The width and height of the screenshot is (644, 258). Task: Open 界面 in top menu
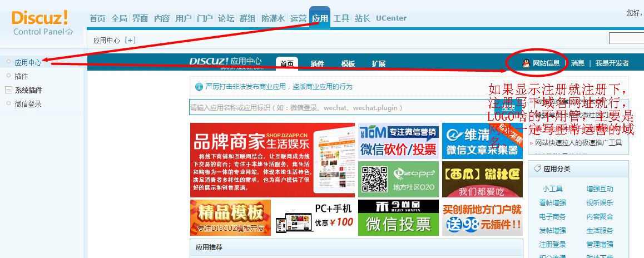coord(140,18)
